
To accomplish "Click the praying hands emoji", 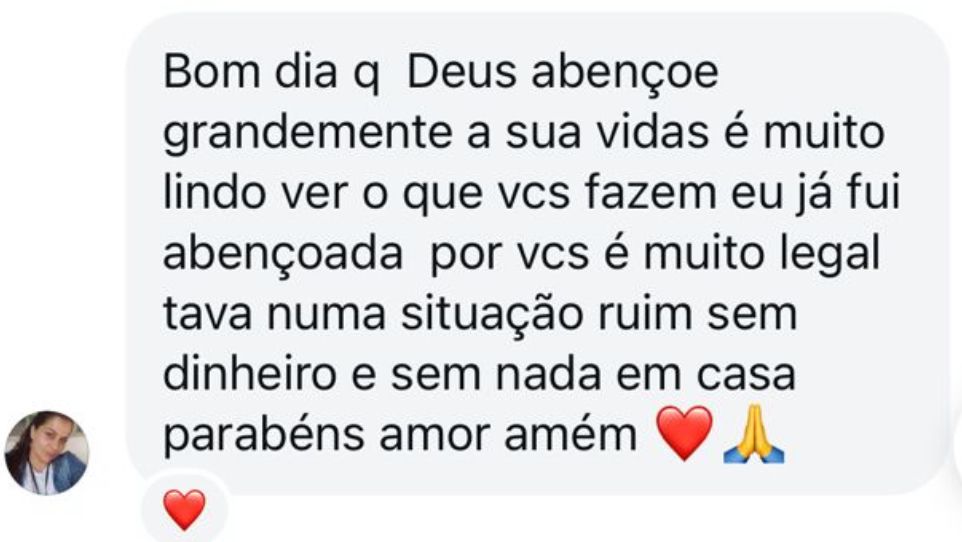I will tap(754, 434).
